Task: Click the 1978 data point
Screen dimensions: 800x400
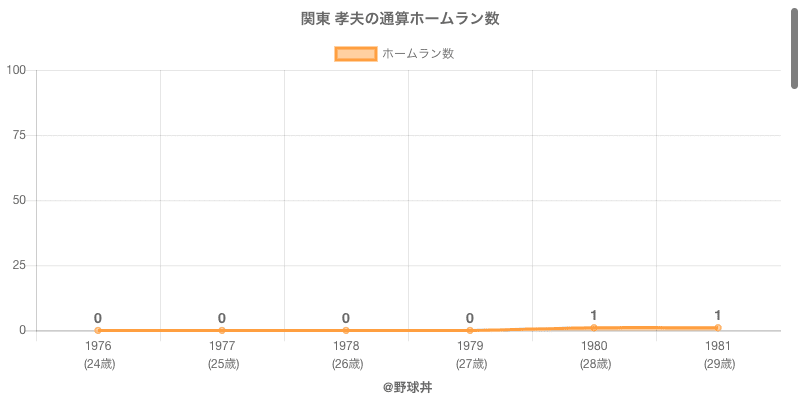Action: point(346,330)
